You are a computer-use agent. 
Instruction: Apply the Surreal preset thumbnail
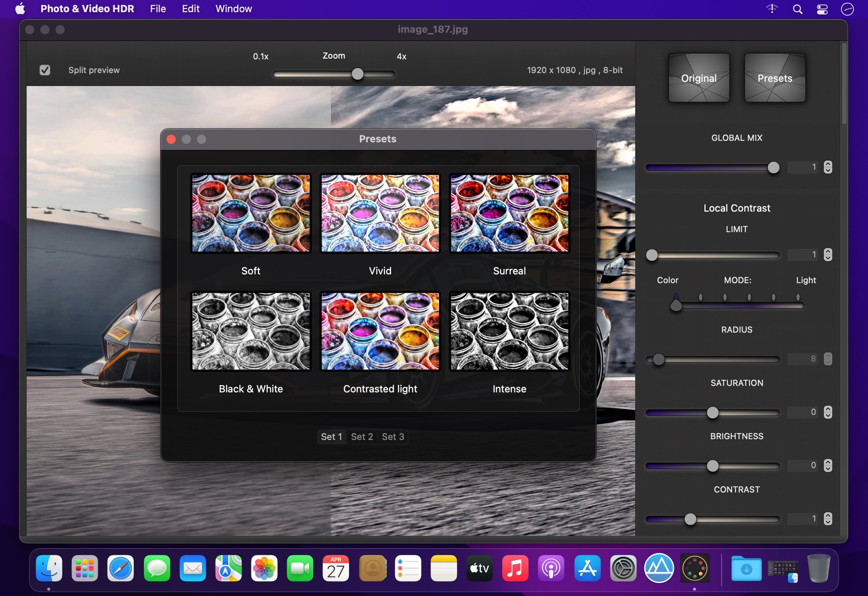tap(510, 213)
